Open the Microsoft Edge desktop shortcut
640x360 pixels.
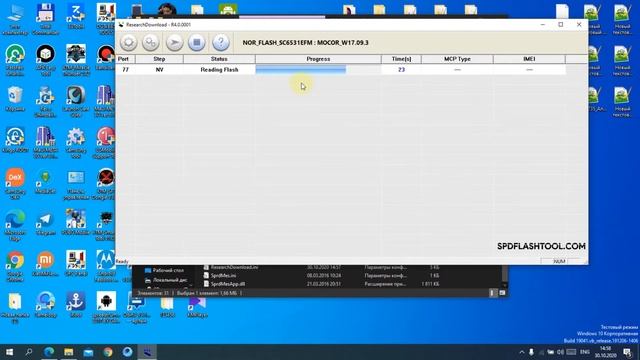pyautogui.click(x=15, y=225)
